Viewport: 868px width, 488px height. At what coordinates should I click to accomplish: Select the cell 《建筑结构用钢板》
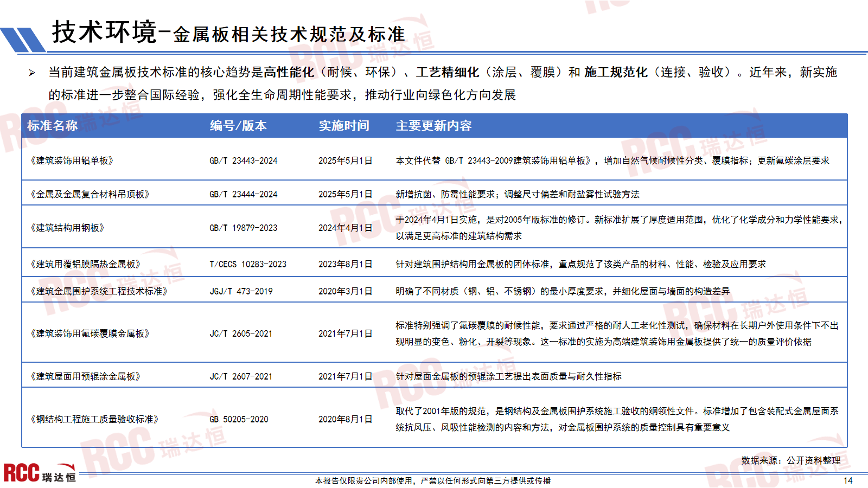[x=67, y=228]
